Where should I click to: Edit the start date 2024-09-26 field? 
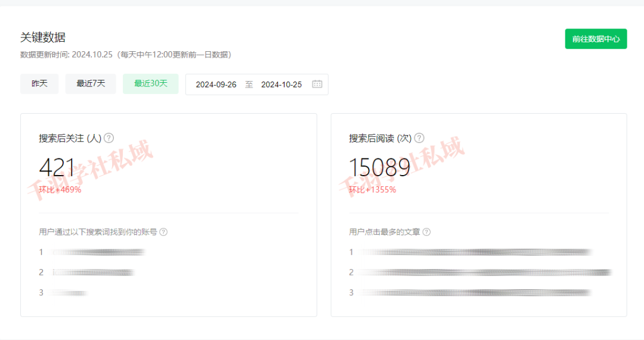click(x=216, y=85)
